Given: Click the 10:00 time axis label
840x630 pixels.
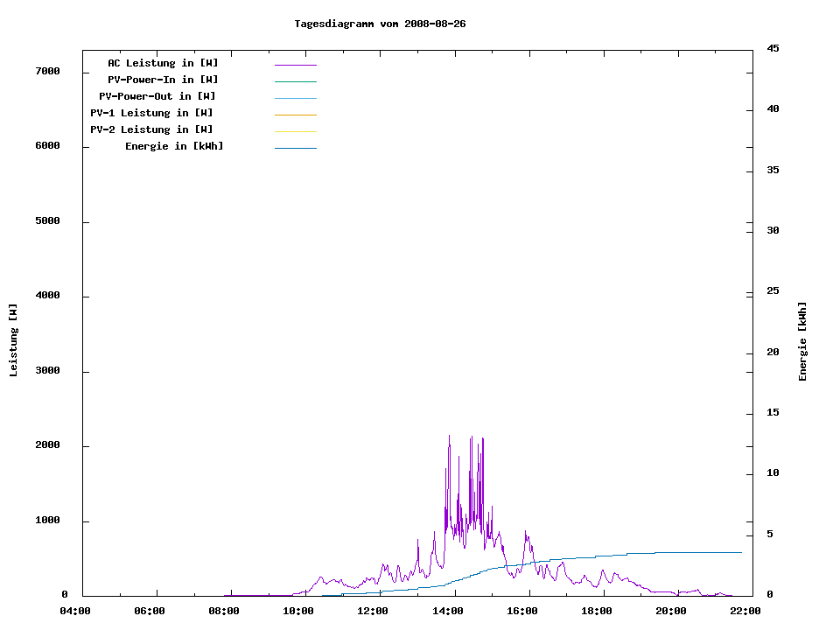Looking at the screenshot, I should pos(299,611).
